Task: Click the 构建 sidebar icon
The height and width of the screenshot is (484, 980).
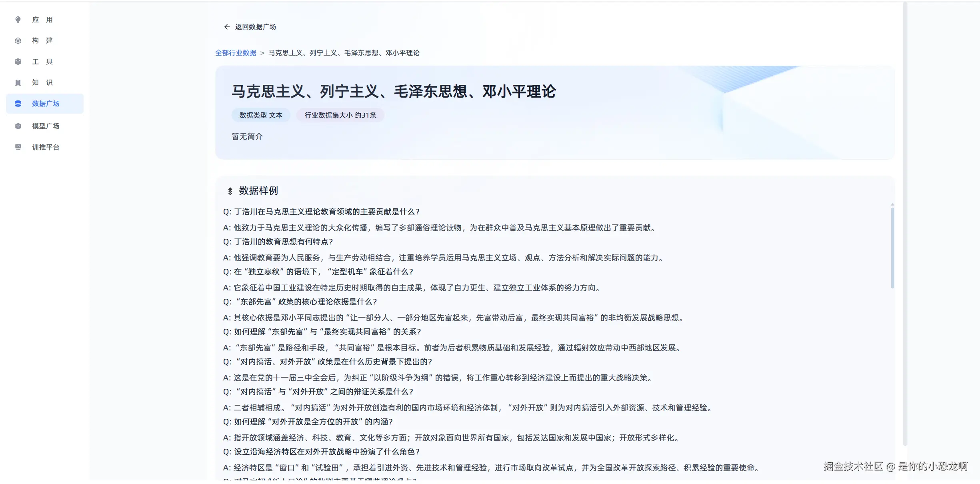Action: point(18,41)
